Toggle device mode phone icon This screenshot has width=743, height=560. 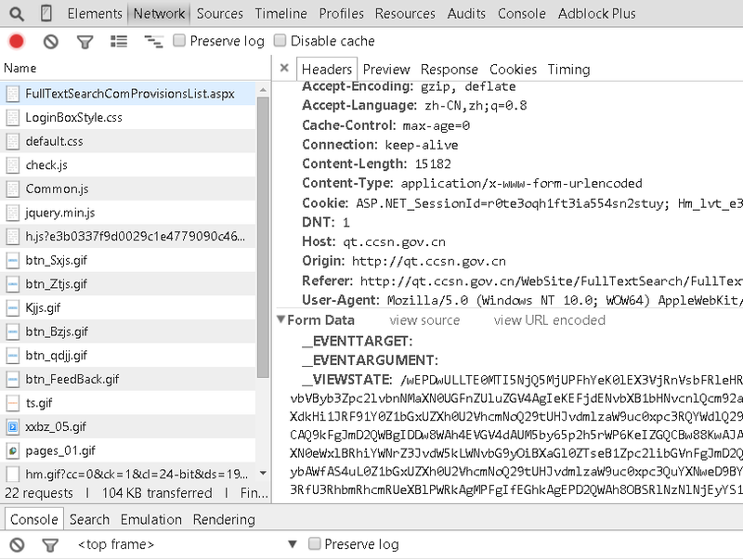click(x=46, y=14)
